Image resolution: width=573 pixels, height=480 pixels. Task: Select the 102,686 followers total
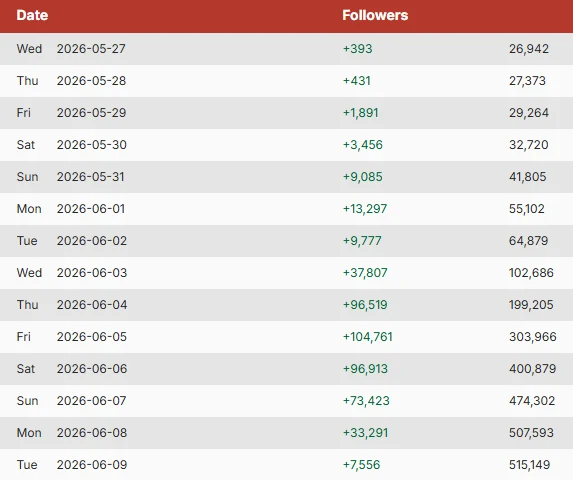531,273
